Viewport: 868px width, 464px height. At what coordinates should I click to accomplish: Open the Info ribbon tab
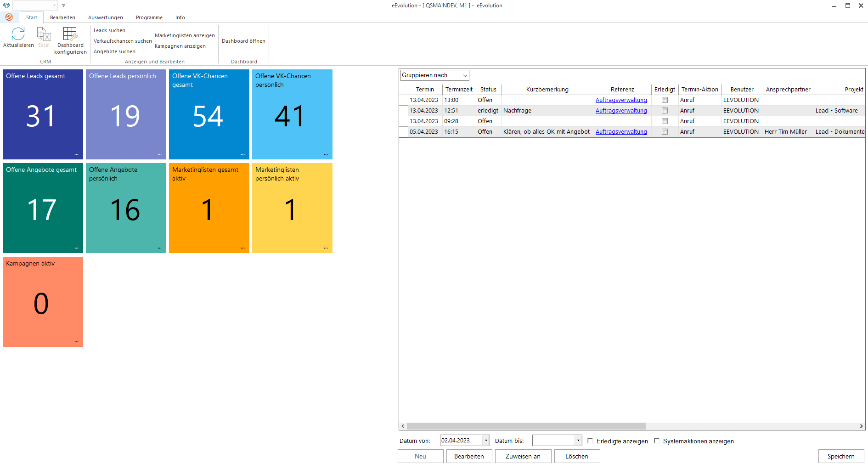pyautogui.click(x=180, y=17)
